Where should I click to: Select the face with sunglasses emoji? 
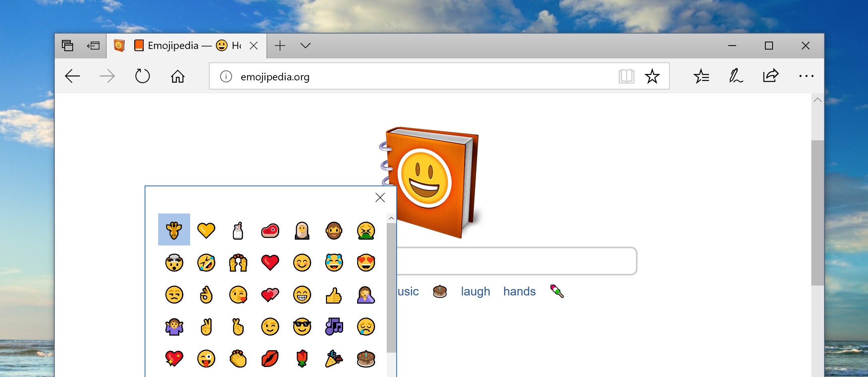pos(302,327)
